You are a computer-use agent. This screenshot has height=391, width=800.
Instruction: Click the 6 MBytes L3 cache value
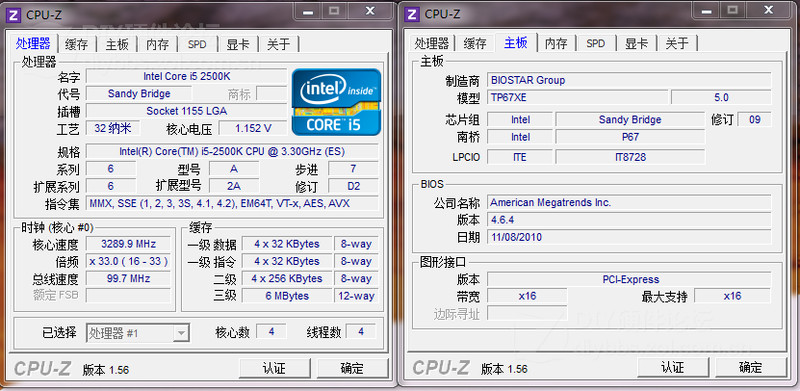[287, 296]
